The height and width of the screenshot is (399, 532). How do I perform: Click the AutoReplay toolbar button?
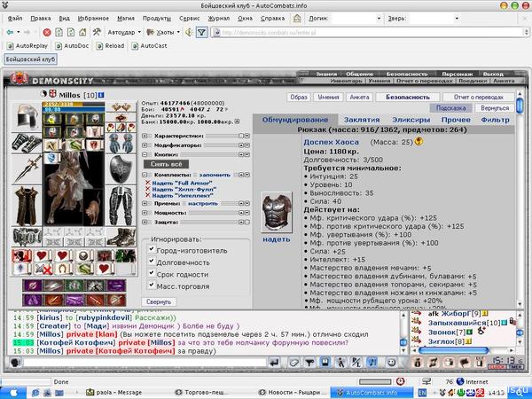[x=27, y=45]
